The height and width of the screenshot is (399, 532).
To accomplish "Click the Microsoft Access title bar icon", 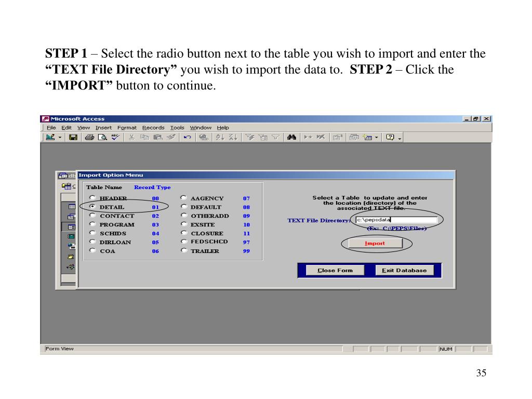I will pyautogui.click(x=46, y=119).
